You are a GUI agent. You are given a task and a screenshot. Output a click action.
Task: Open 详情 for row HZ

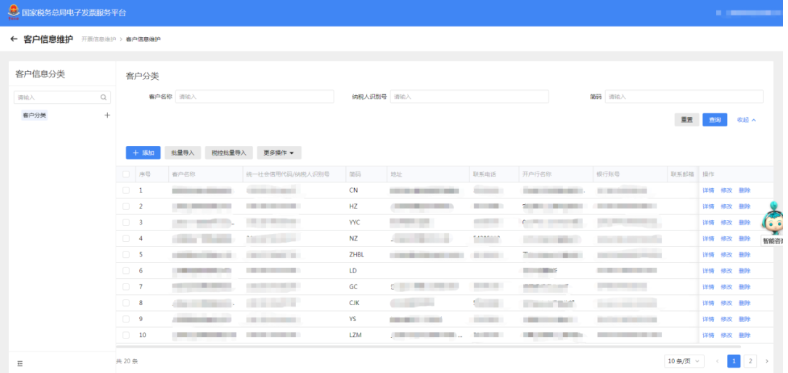click(708, 207)
